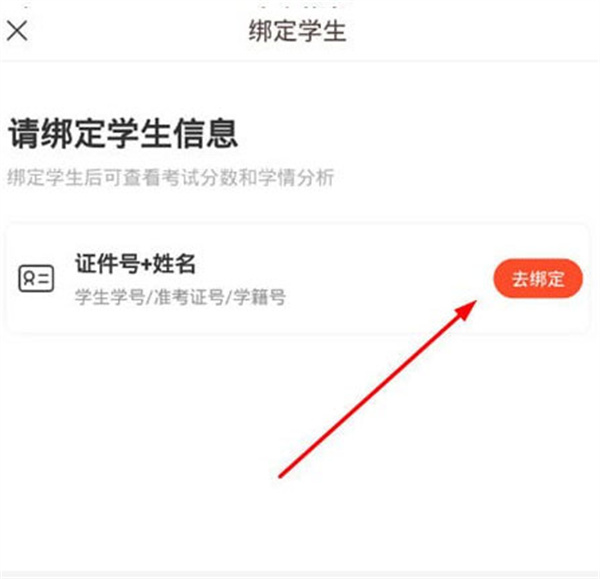Click the orange 去绑定 button
The image size is (600, 579).
point(538,279)
